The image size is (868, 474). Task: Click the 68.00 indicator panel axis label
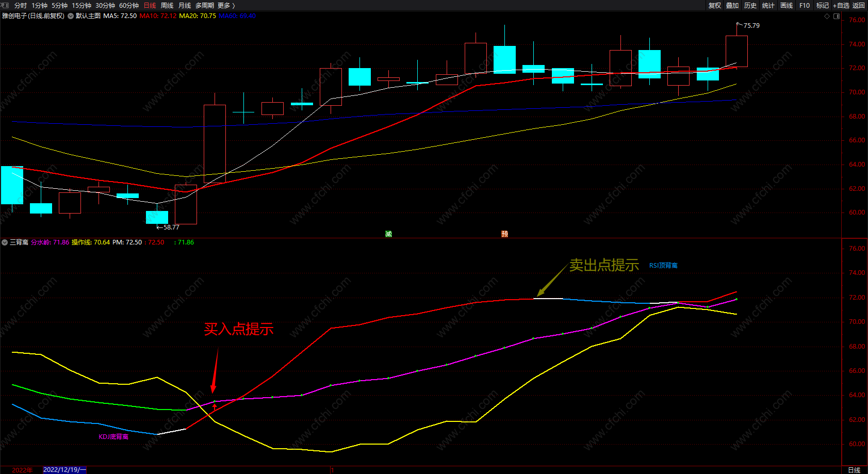(x=857, y=347)
